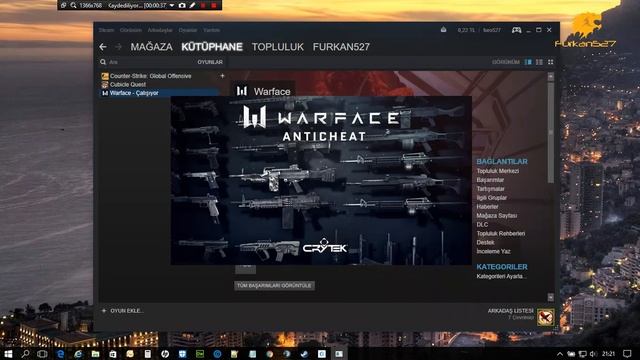Click the game page scrollbar up arrow

point(551,76)
